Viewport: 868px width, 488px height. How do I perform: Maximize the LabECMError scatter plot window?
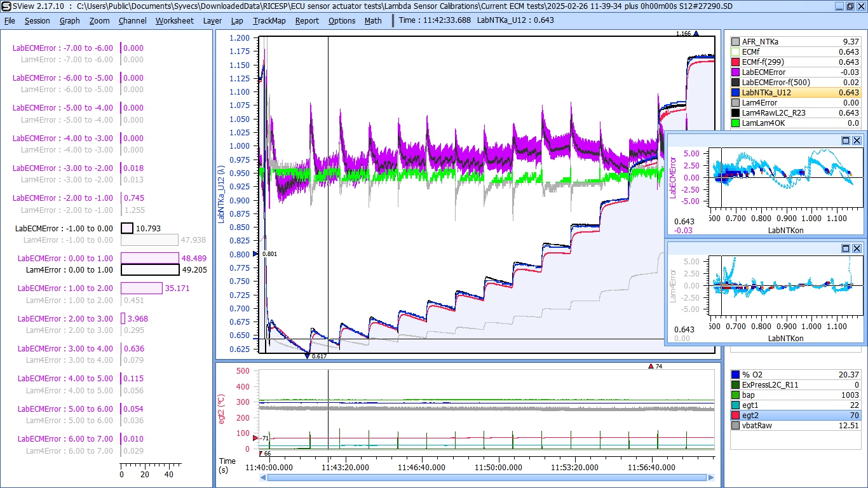[x=846, y=140]
